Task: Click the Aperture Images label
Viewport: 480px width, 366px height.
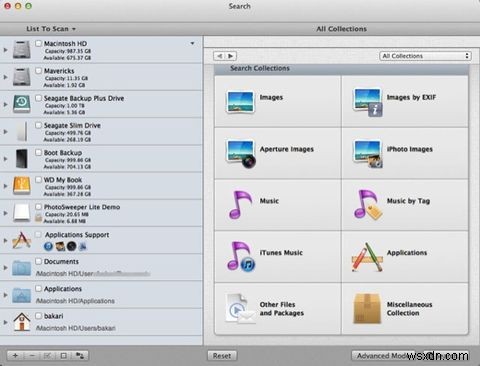Action: coord(287,149)
